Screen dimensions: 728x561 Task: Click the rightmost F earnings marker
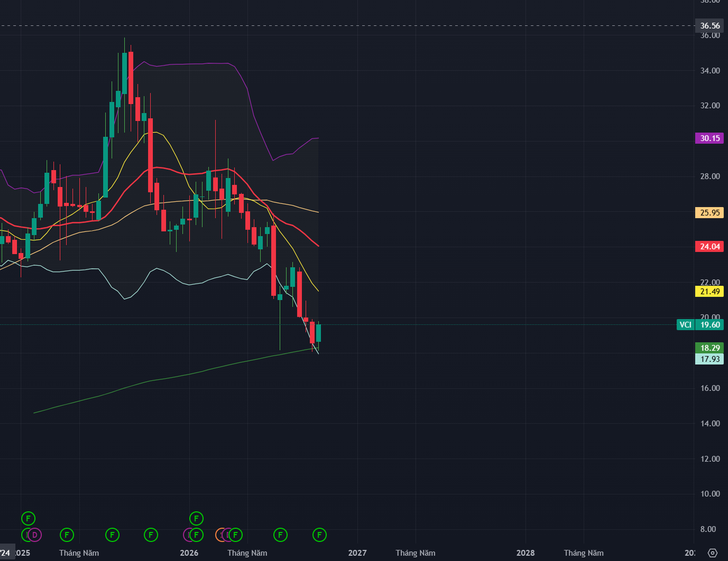point(320,535)
